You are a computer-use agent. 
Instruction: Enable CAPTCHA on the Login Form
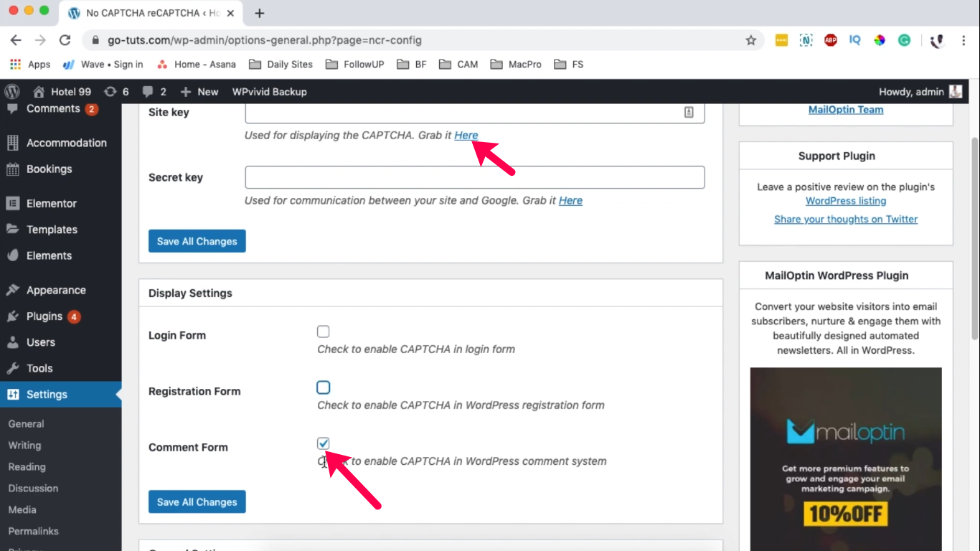click(324, 331)
